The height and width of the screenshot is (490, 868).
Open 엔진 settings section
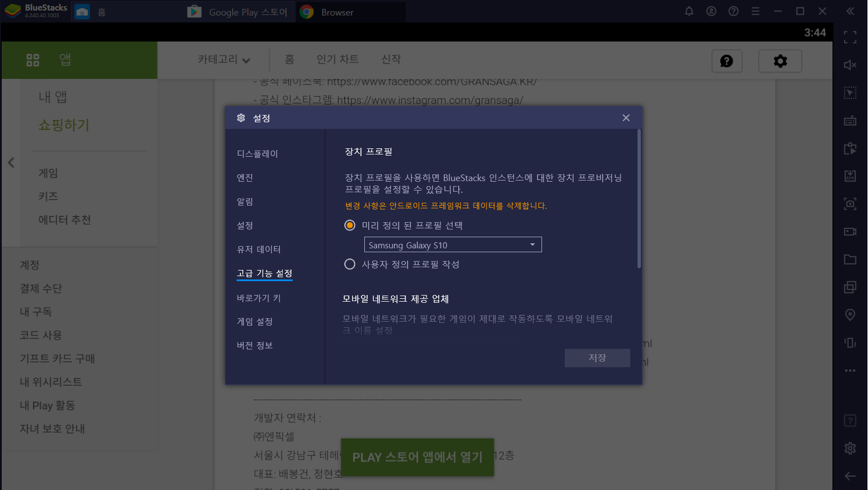(x=245, y=178)
